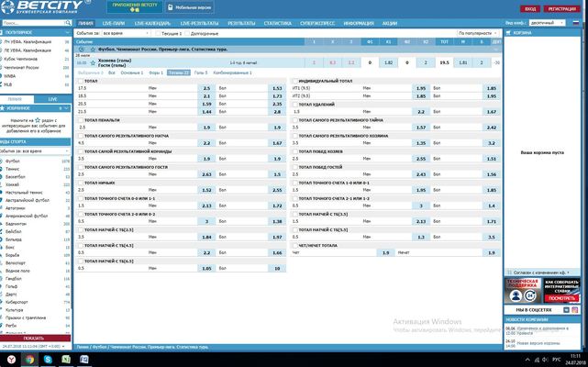Viewport: 588px width, 367px height.
Task: Open the По популярности sort dropdown
Action: point(478,33)
